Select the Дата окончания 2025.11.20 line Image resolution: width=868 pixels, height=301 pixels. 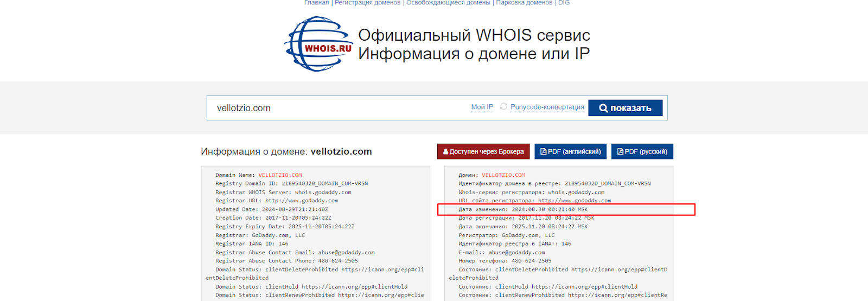tap(523, 227)
